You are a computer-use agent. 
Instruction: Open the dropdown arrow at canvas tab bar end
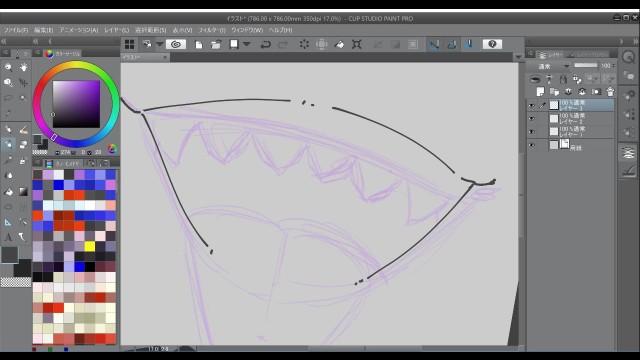click(x=518, y=57)
